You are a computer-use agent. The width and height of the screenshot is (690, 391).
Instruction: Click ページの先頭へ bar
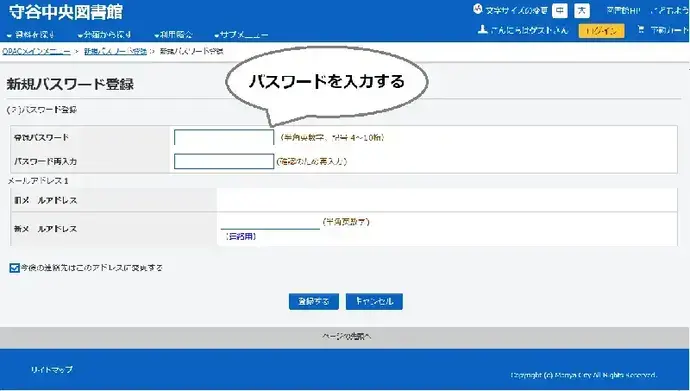(345, 337)
